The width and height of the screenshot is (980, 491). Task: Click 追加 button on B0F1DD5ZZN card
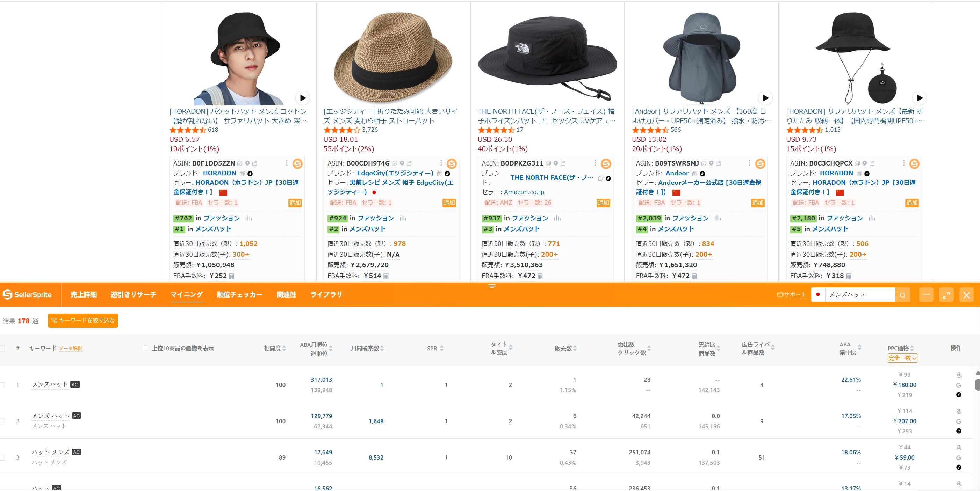(x=295, y=203)
